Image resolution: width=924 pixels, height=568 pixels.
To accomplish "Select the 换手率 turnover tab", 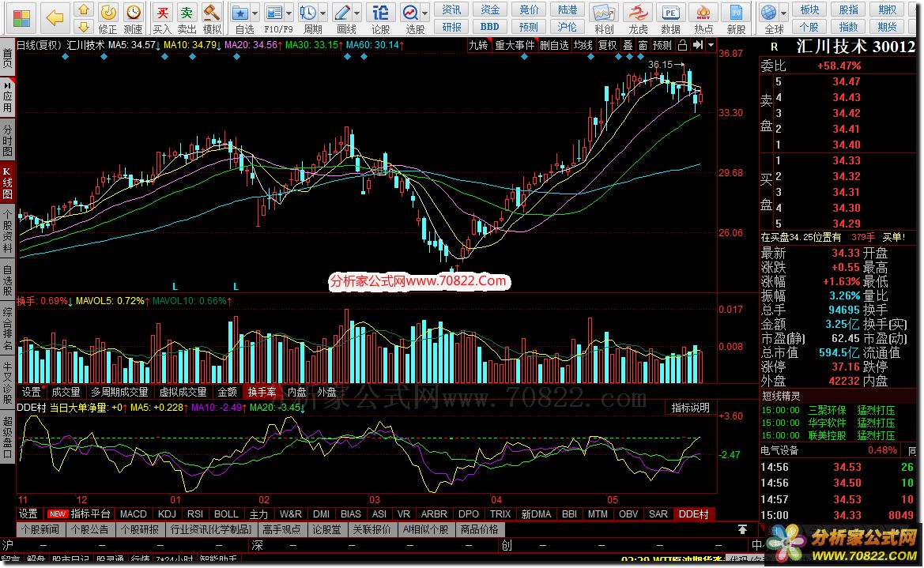I will 262,392.
